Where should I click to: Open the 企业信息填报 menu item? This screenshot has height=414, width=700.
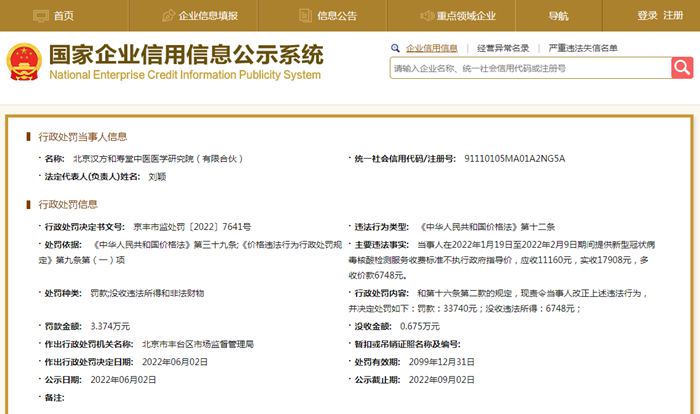click(208, 15)
